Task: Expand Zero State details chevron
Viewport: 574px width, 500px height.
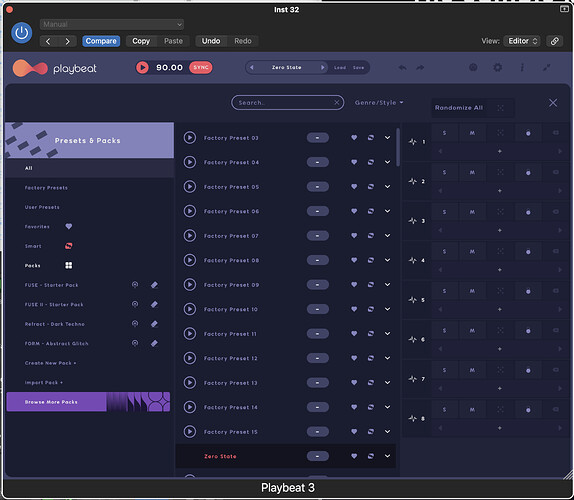Action: coord(387,456)
